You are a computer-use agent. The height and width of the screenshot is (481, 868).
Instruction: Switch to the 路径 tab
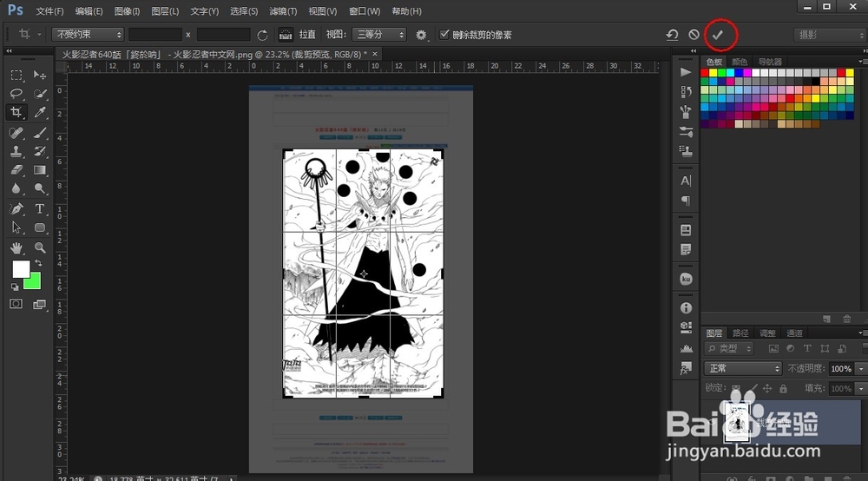point(740,333)
